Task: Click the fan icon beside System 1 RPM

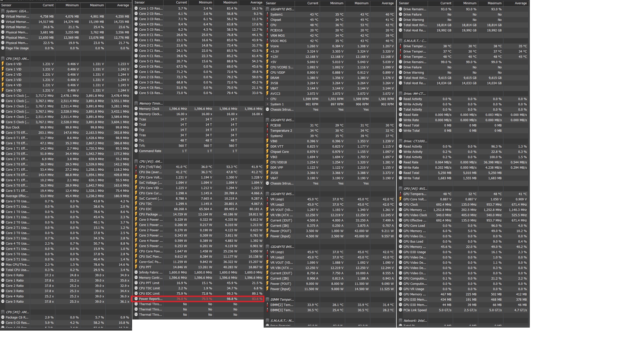Action: coord(267,104)
